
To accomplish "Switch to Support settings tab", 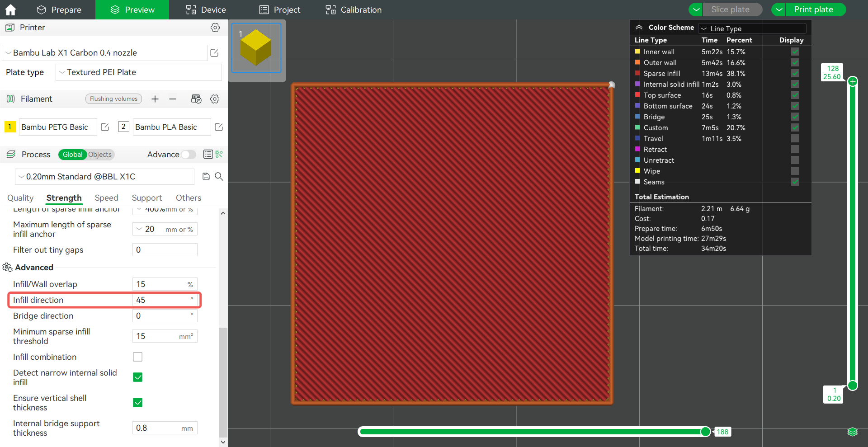I will tap(147, 198).
